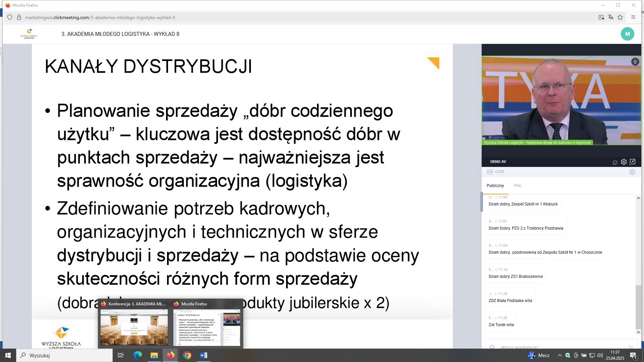The image size is (644, 362).
Task: Switch to the Publiczny chat tab
Action: 495,186
